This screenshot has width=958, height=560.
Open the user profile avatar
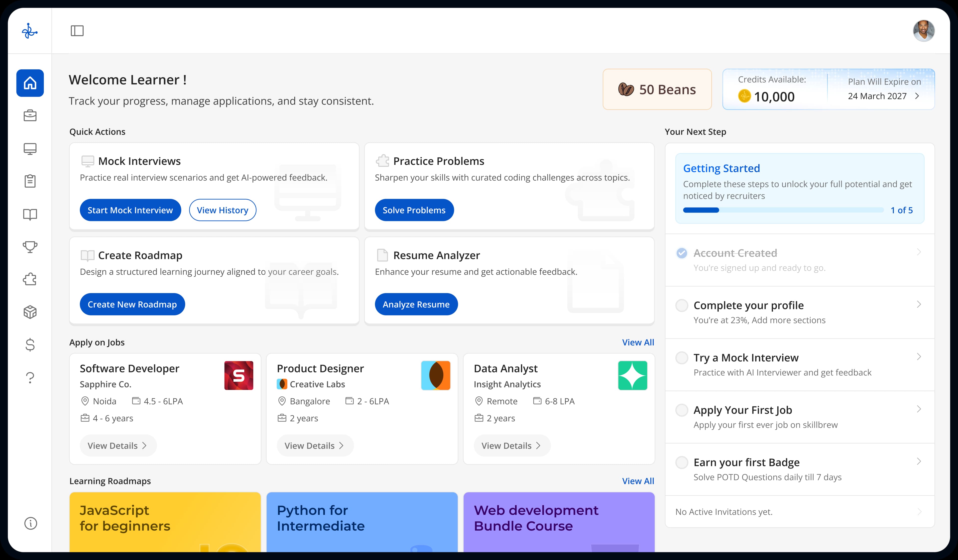click(x=923, y=31)
